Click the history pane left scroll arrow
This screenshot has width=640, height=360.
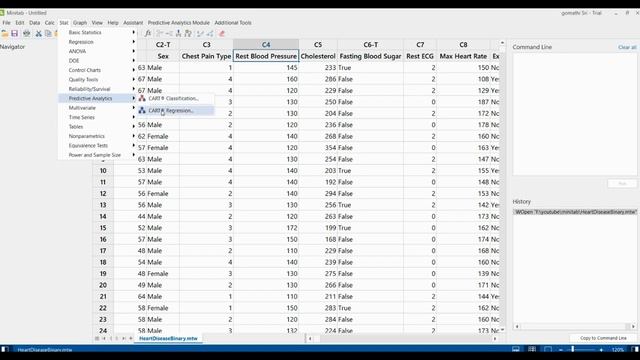(517, 326)
